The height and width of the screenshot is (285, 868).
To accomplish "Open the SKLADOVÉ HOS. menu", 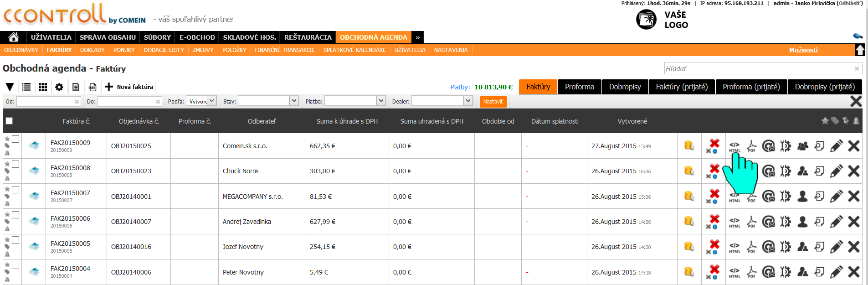I will (x=249, y=37).
